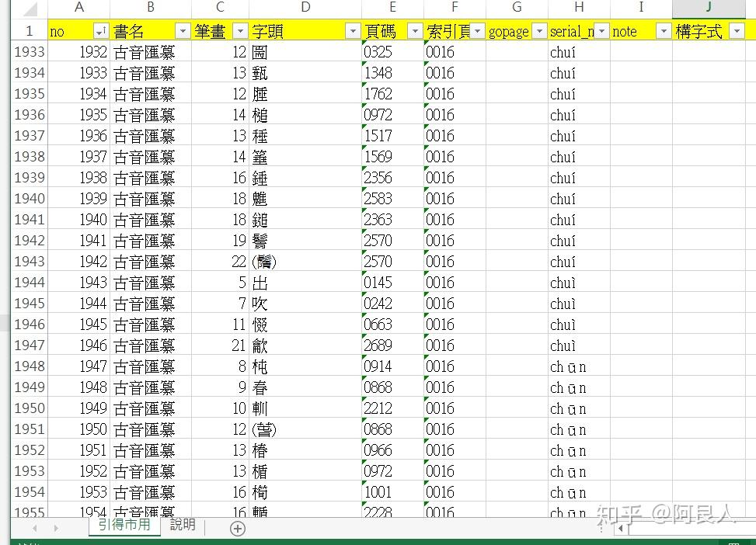Viewport: 756px width, 545px height.
Task: Click the next sheet navigation arrow
Action: 57,529
